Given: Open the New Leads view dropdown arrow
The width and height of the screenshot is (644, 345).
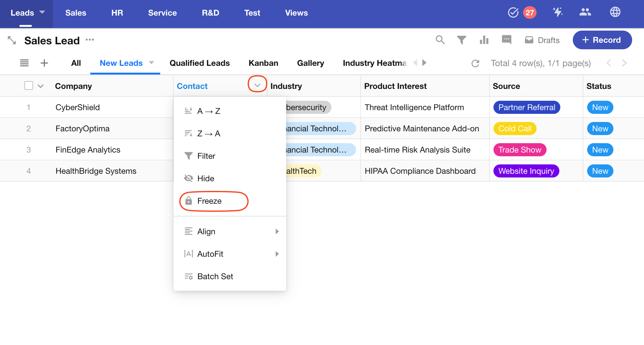Looking at the screenshot, I should 151,63.
